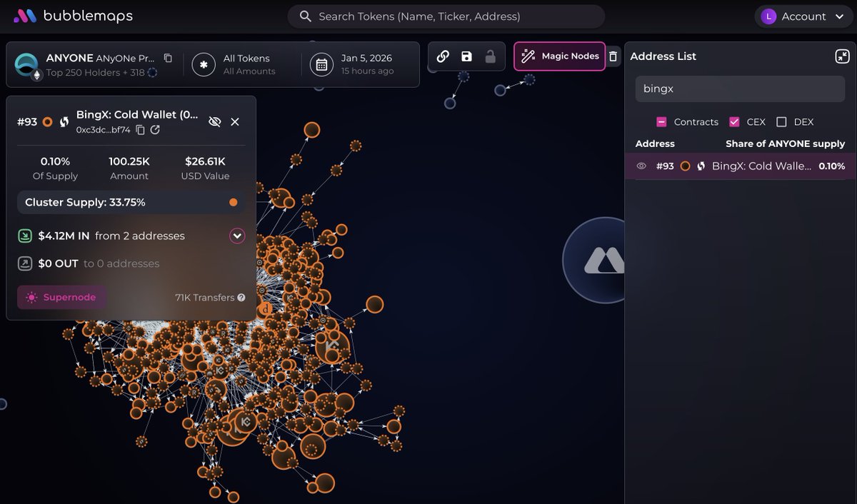Image resolution: width=857 pixels, height=504 pixels.
Task: Copy the 0xc3dc...bf74 wallet address
Action: [141, 130]
